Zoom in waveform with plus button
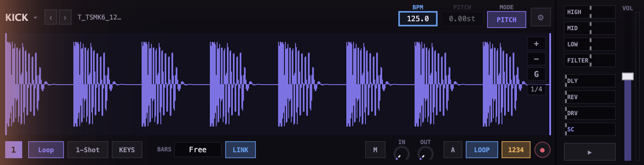 click(x=537, y=44)
